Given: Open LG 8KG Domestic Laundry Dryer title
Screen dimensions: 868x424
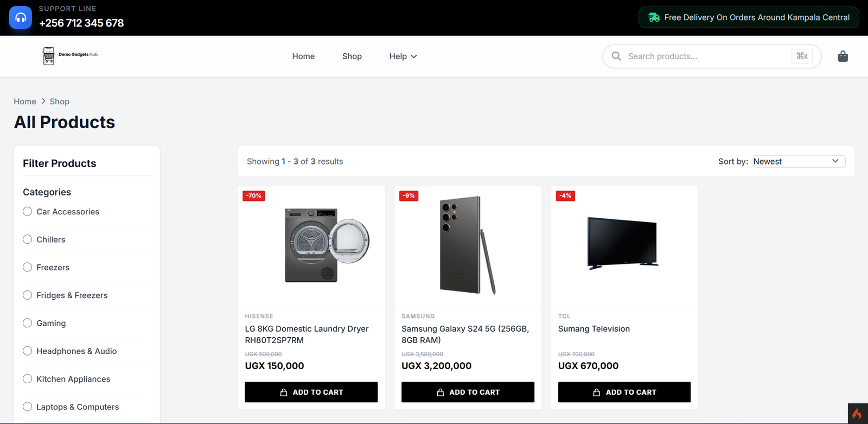Looking at the screenshot, I should click(x=307, y=334).
